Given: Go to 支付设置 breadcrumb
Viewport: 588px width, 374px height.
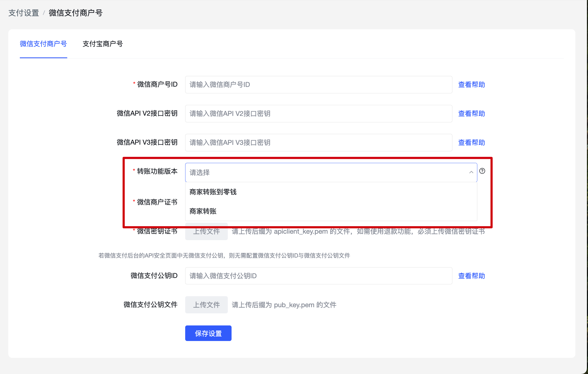Looking at the screenshot, I should click(x=24, y=13).
